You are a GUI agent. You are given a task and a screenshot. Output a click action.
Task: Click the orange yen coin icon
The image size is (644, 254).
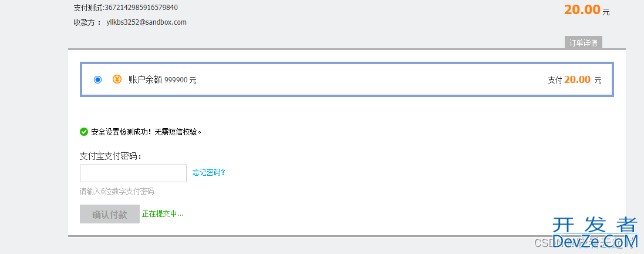pos(117,79)
